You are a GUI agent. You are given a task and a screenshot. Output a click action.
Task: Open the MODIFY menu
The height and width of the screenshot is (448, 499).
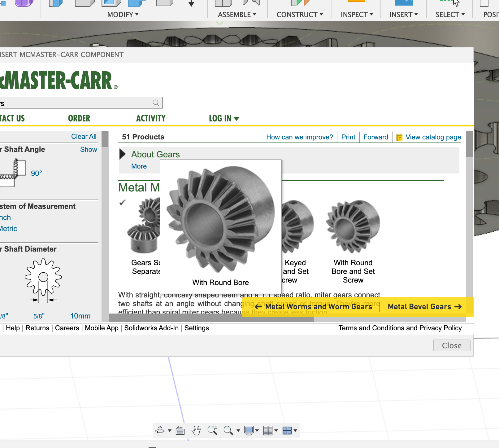123,15
